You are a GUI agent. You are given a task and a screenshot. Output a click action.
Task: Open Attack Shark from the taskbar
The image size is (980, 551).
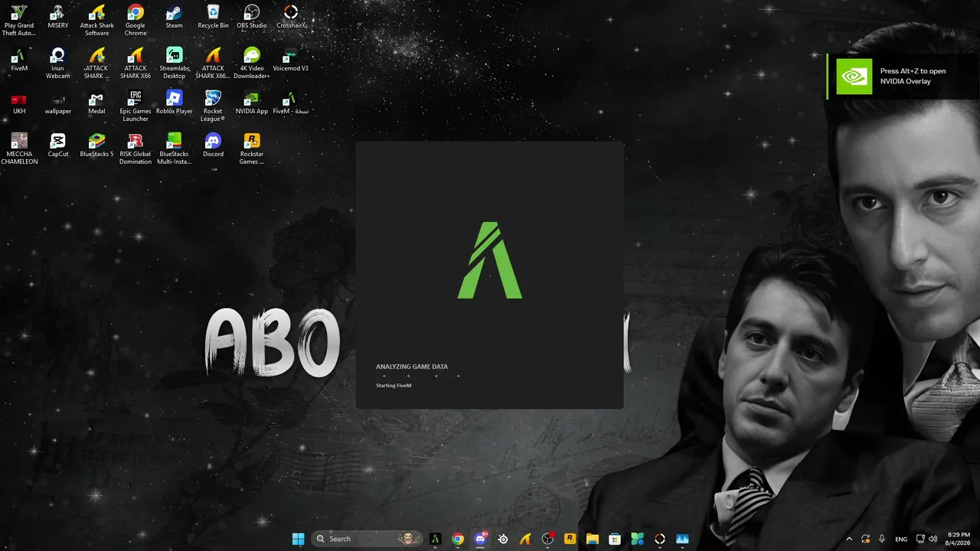pos(525,539)
